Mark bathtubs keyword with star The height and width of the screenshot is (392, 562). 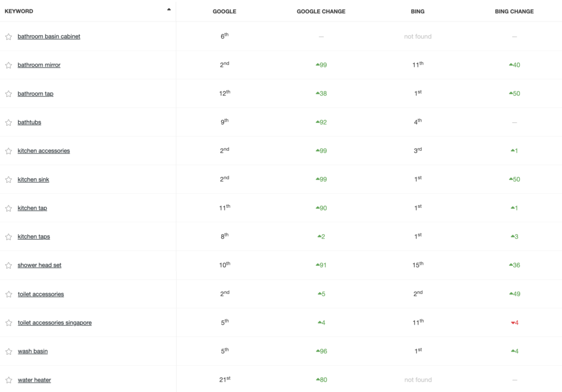pos(9,122)
